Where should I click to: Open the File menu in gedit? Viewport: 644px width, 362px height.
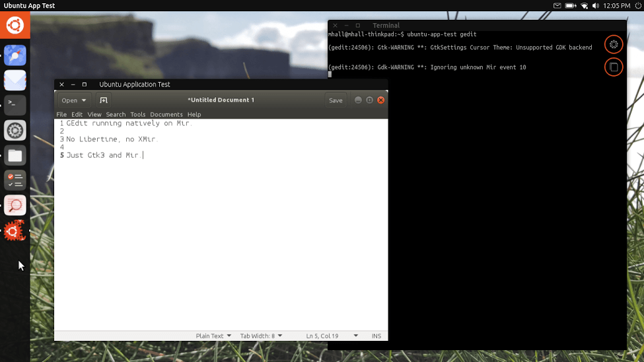(x=61, y=114)
